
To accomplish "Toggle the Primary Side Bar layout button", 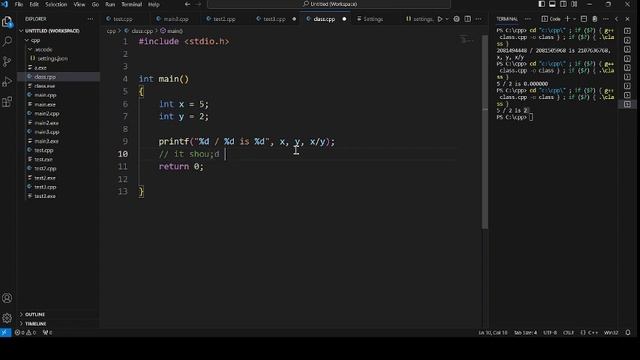I will pyautogui.click(x=541, y=4).
